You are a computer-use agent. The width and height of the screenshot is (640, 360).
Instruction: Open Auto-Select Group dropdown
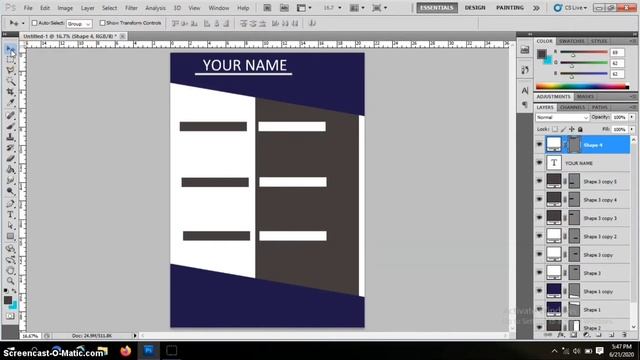[x=79, y=24]
